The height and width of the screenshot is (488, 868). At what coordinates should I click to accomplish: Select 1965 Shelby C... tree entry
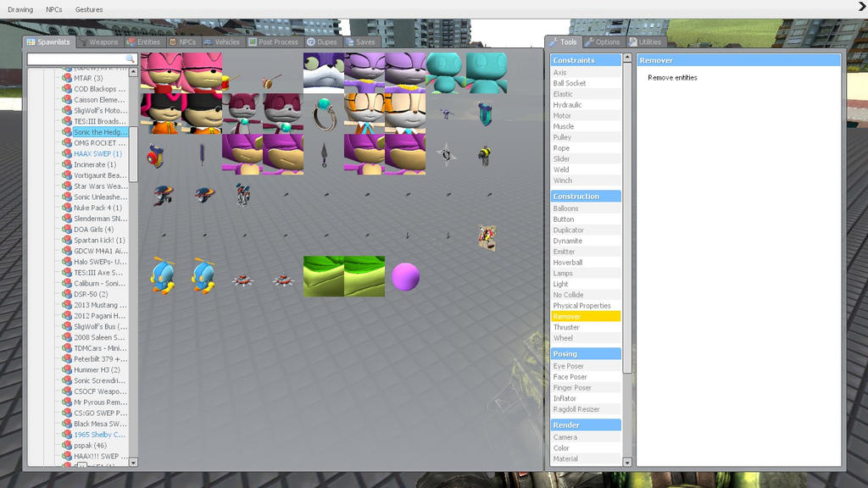coord(100,435)
